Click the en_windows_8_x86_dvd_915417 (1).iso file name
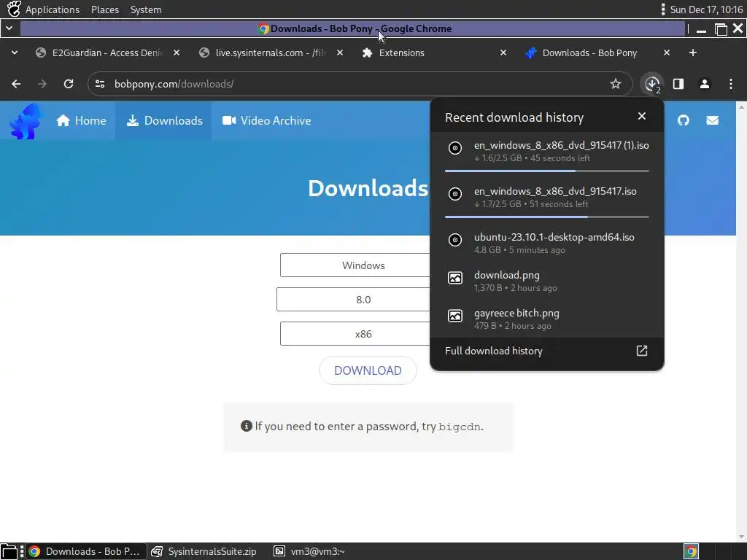This screenshot has height=560, width=747. (561, 145)
